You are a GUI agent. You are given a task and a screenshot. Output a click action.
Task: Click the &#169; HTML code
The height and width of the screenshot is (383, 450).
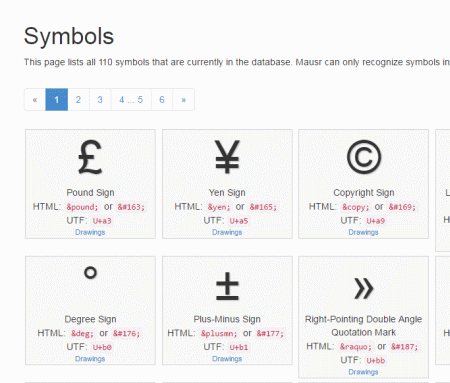tap(402, 207)
